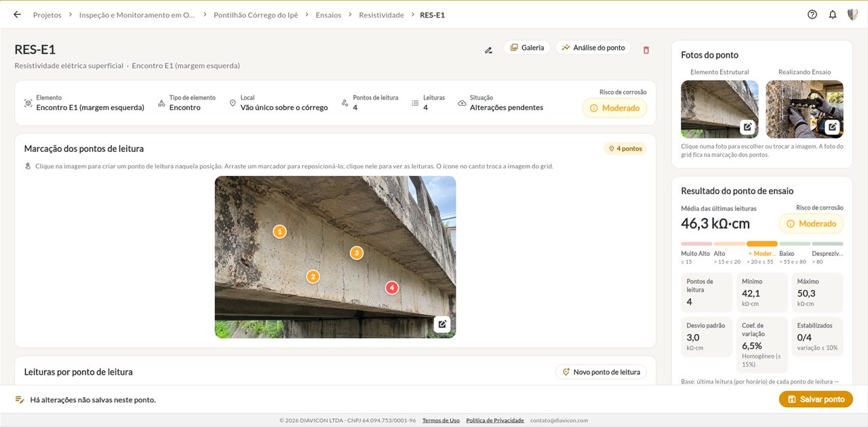Viewport: 868px width, 427px height.
Task: Click the change-image icon on grid photo
Action: 442,324
